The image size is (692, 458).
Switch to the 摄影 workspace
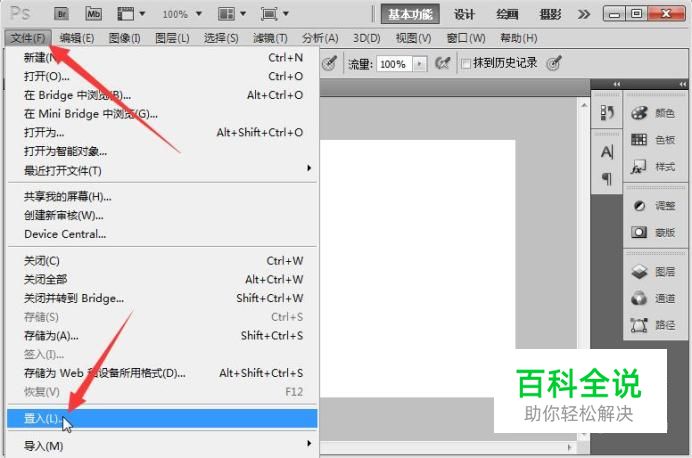[550, 14]
